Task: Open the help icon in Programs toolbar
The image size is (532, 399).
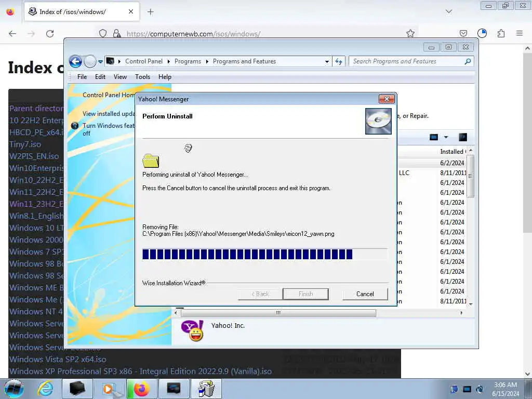Action: pyautogui.click(x=463, y=137)
